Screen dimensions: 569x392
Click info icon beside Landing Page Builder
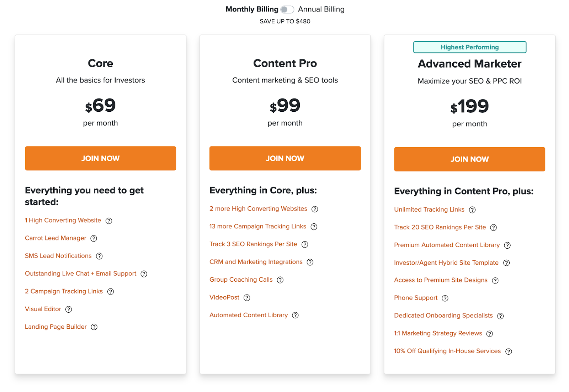[x=94, y=327]
